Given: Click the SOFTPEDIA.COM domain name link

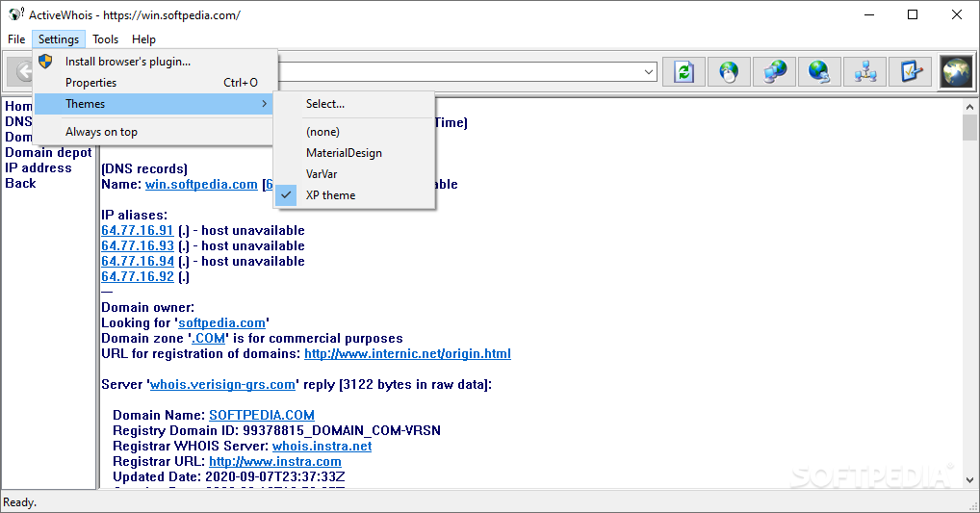Looking at the screenshot, I should pyautogui.click(x=261, y=416).
